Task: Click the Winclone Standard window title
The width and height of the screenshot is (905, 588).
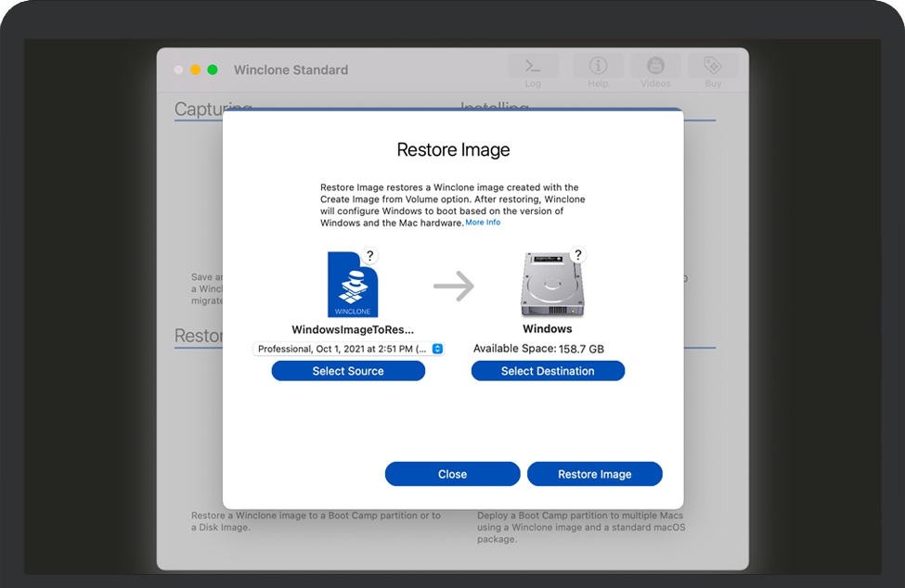Action: point(291,70)
